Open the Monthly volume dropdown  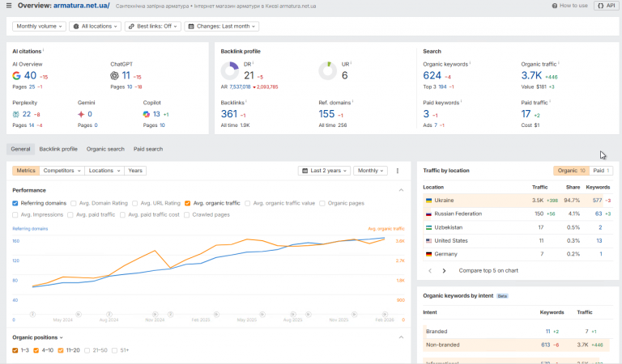39,26
